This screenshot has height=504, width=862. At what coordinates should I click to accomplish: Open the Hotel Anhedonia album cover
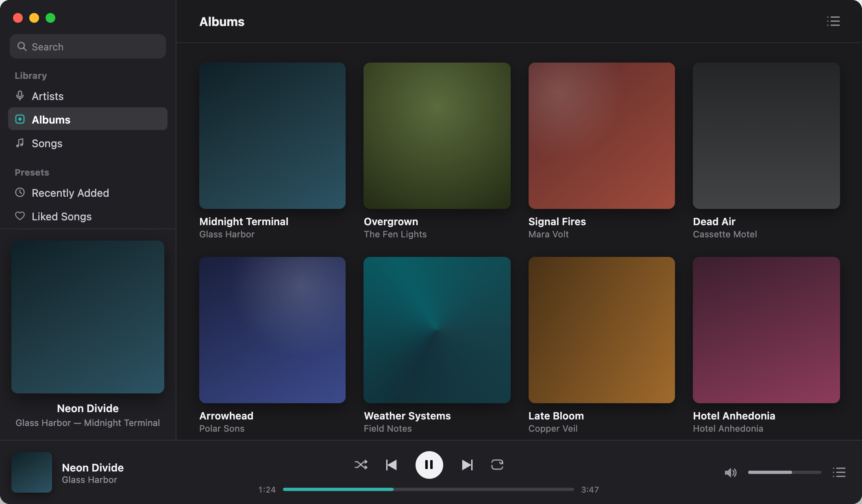tap(766, 330)
